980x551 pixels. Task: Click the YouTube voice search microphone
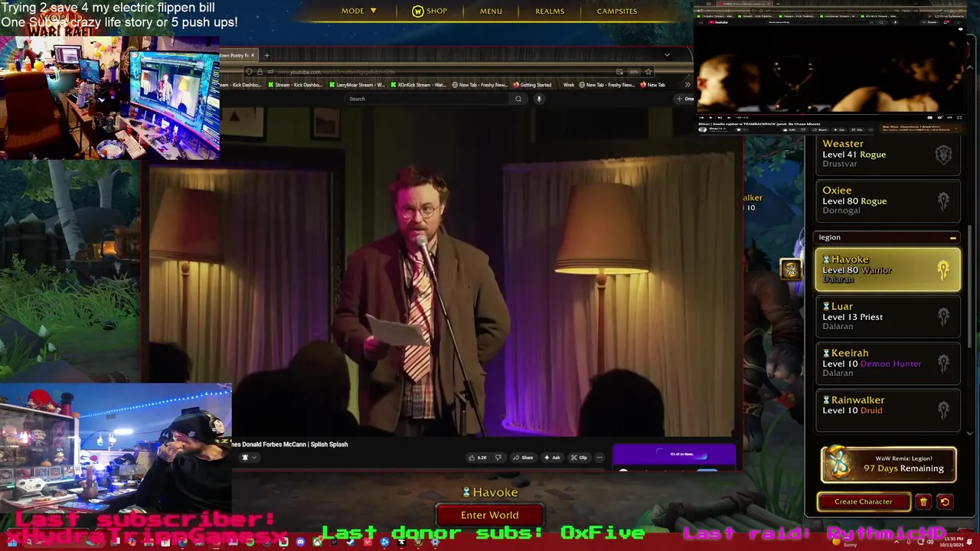tap(539, 99)
